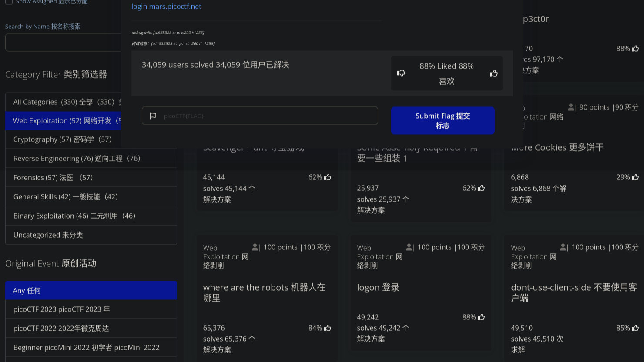Open the More Cookies challenge
Image resolution: width=644 pixels, height=362 pixels.
click(557, 148)
